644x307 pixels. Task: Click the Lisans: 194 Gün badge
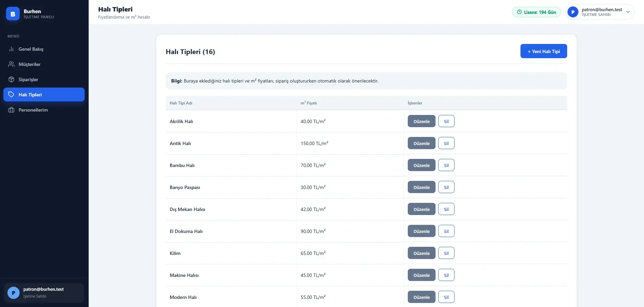536,12
